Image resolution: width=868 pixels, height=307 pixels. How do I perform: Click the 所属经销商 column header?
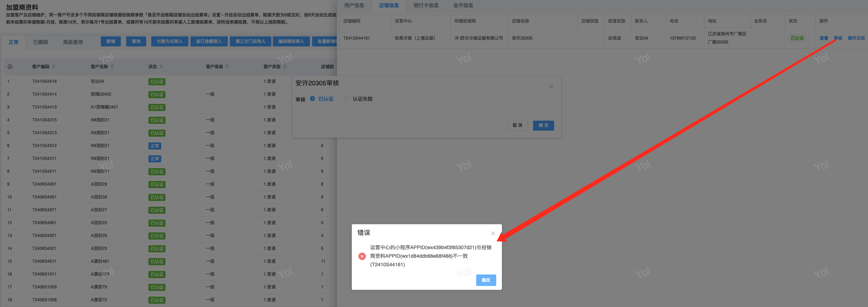[465, 21]
